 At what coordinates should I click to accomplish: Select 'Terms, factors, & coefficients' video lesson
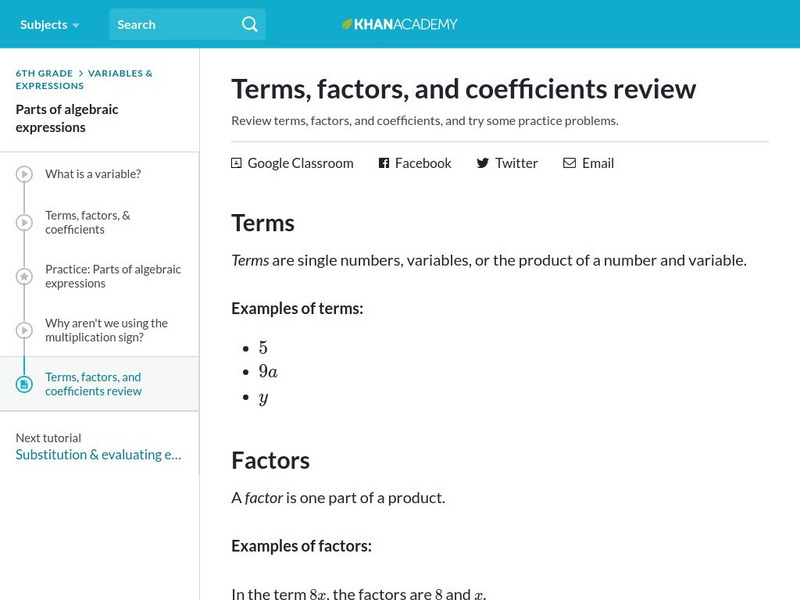point(88,222)
